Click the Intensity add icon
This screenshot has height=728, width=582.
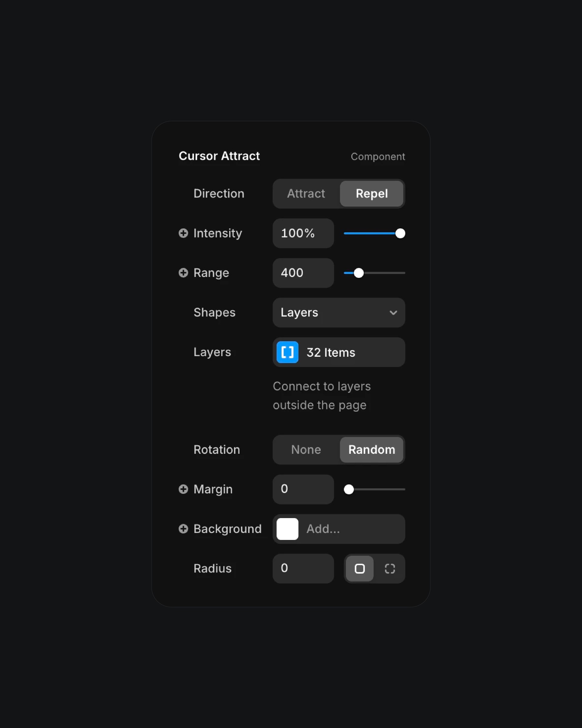pyautogui.click(x=183, y=232)
